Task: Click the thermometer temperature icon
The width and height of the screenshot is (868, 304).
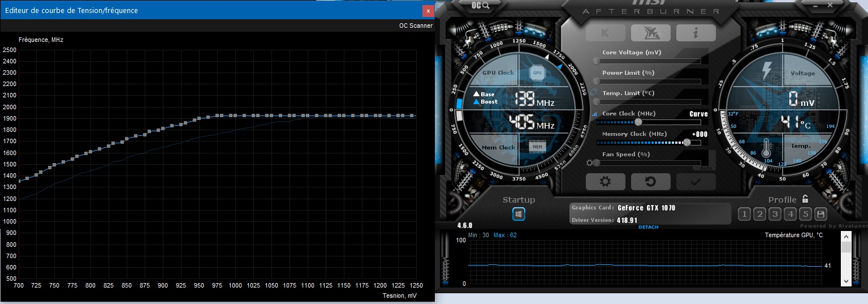Action: tap(767, 149)
